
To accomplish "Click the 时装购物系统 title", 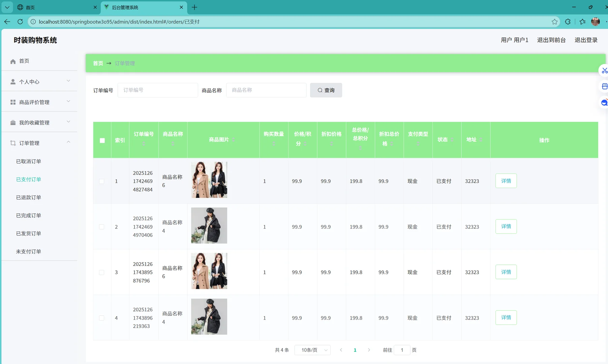I will [35, 40].
